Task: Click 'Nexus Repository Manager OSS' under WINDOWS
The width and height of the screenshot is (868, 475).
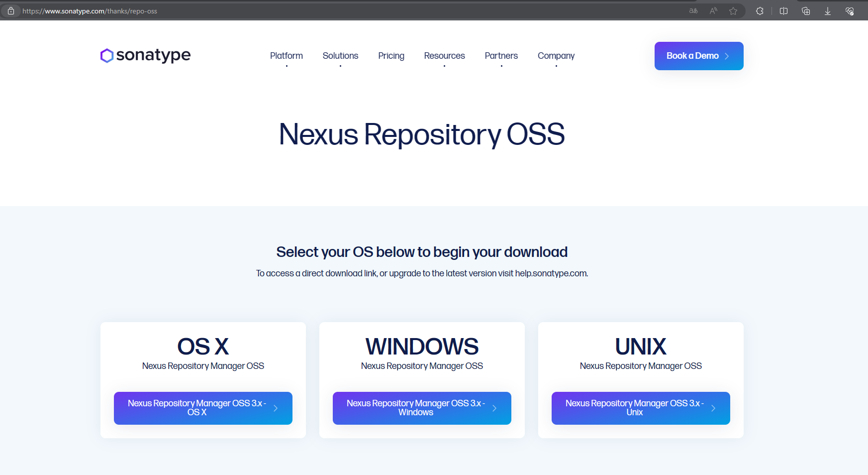Action: 422,366
